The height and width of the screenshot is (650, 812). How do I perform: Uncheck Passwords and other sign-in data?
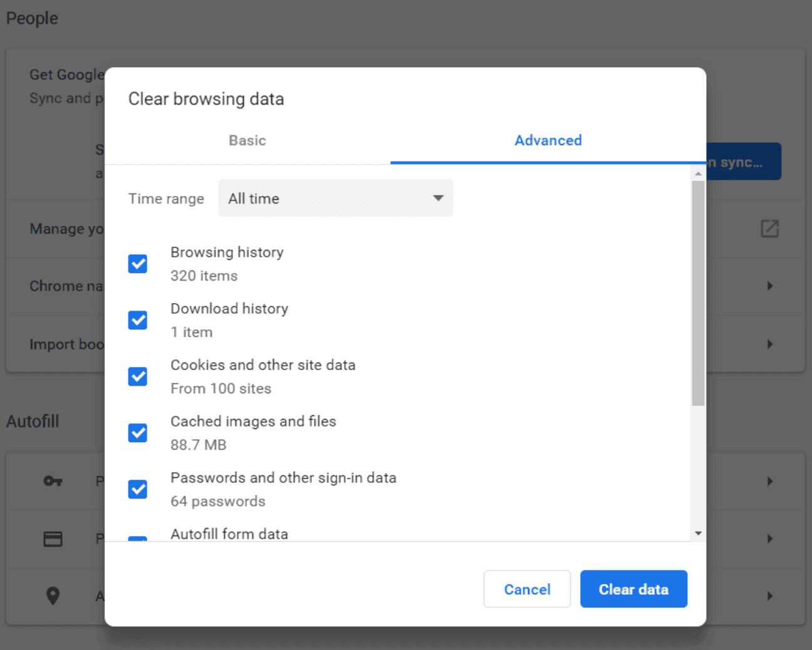point(138,489)
